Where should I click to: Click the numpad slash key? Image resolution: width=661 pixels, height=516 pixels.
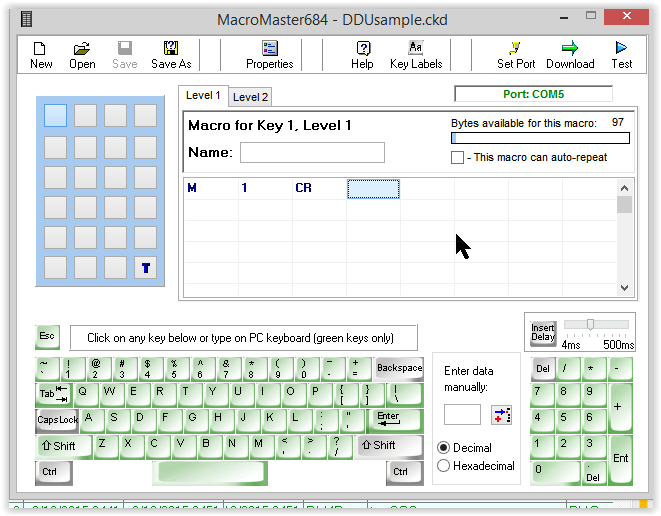click(569, 369)
